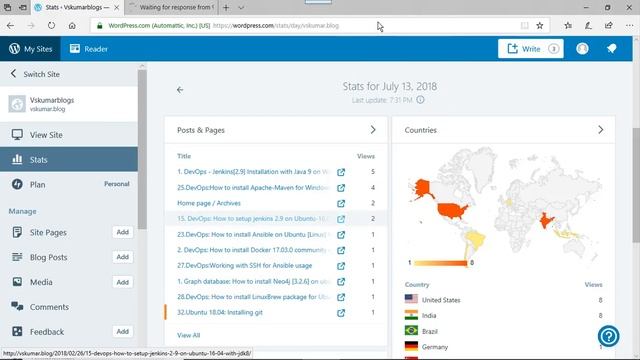Expand the Posts & Pages panel chevron
This screenshot has height=360, width=640.
373,130
